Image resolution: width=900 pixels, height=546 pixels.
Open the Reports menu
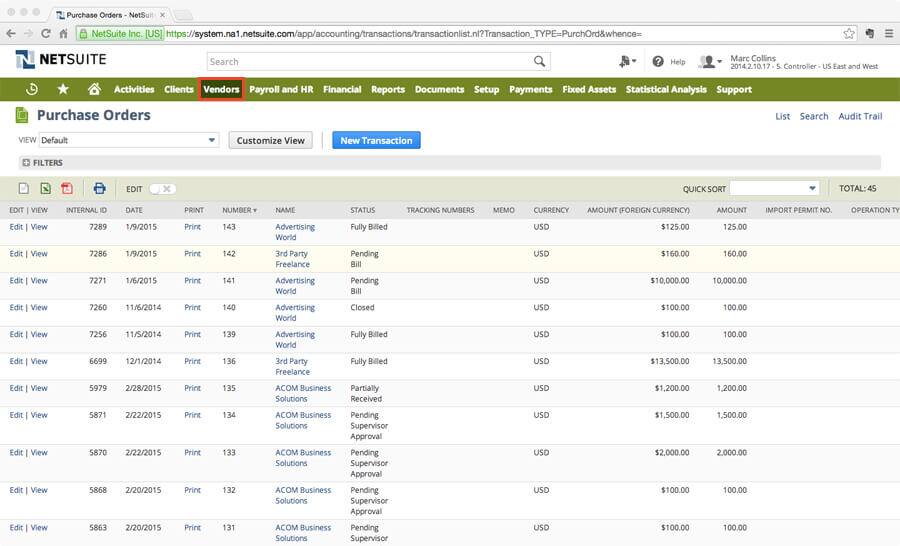388,90
